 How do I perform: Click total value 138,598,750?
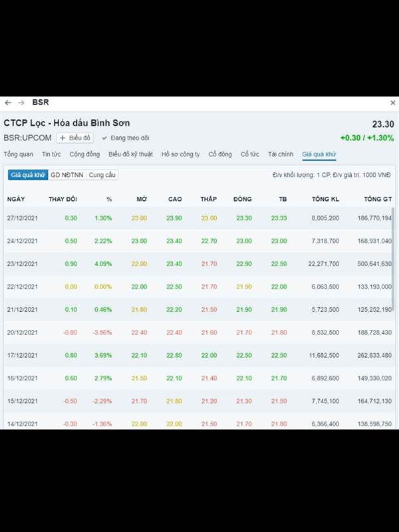click(x=374, y=424)
